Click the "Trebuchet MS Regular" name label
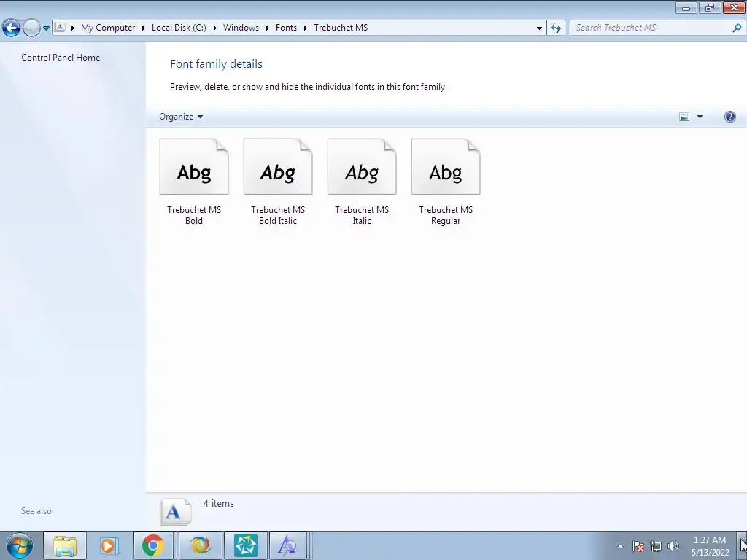 [446, 215]
